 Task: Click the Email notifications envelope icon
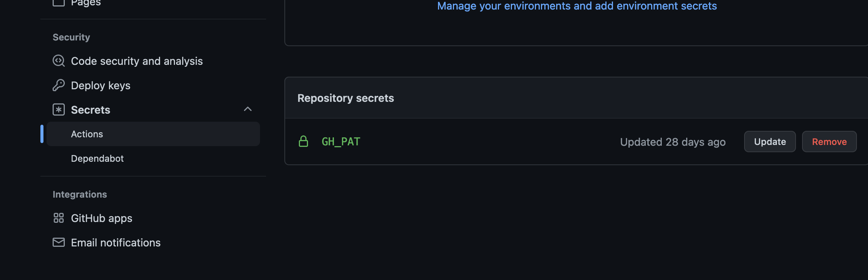click(58, 243)
